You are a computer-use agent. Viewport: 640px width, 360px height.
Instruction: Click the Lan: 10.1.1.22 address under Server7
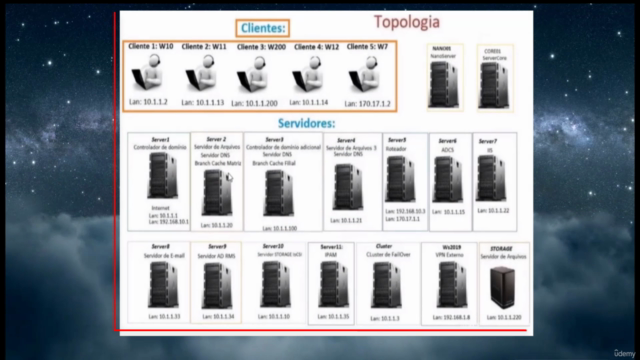(493, 211)
